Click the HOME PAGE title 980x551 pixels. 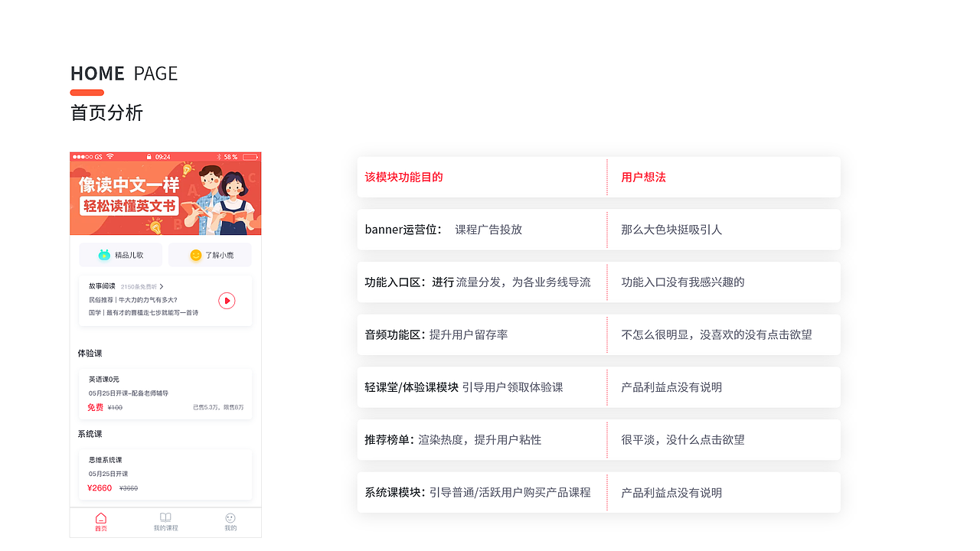pyautogui.click(x=124, y=73)
